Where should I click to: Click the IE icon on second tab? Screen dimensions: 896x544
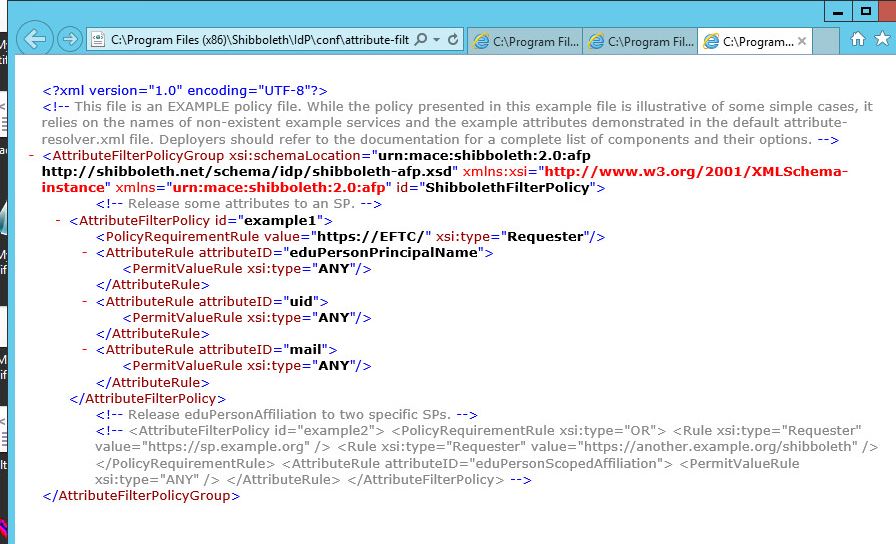pos(596,41)
